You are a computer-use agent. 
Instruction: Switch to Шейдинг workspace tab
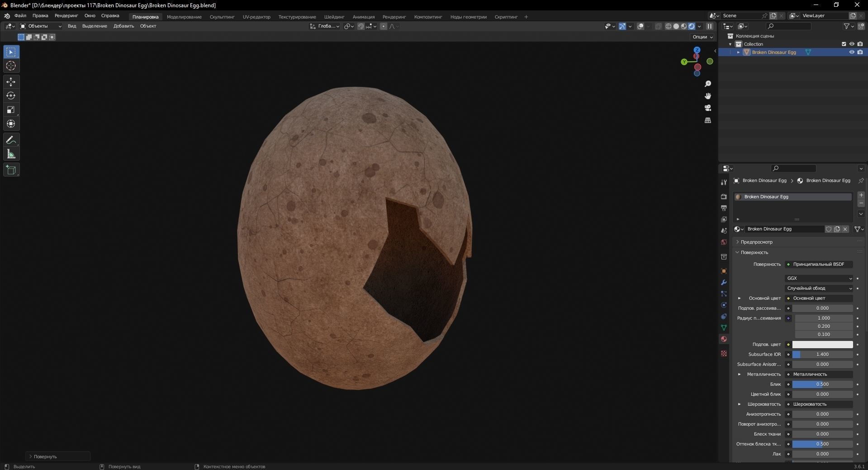(x=334, y=17)
